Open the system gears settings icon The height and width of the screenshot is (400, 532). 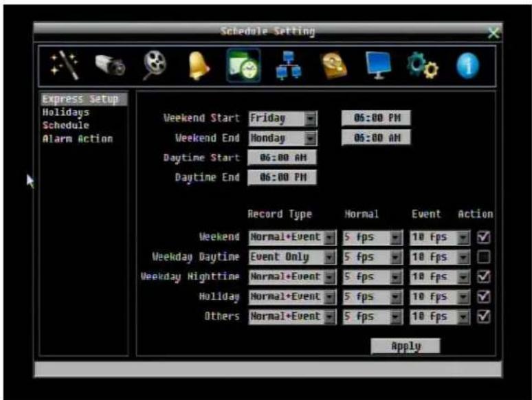tap(423, 66)
